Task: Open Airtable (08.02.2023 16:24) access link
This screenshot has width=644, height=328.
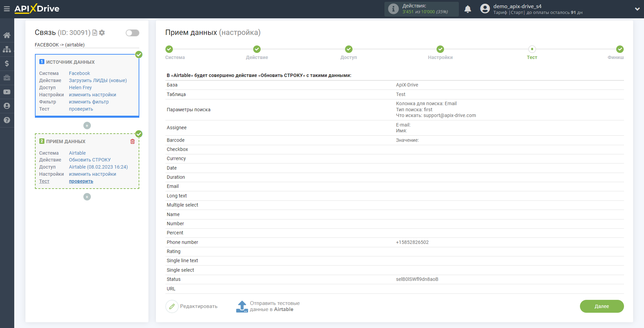Action: tap(98, 167)
